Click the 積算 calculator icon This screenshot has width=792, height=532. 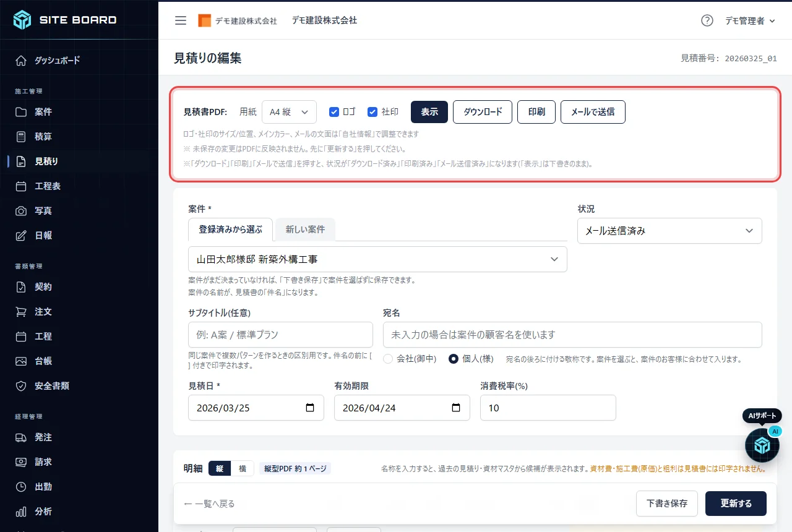[21, 137]
